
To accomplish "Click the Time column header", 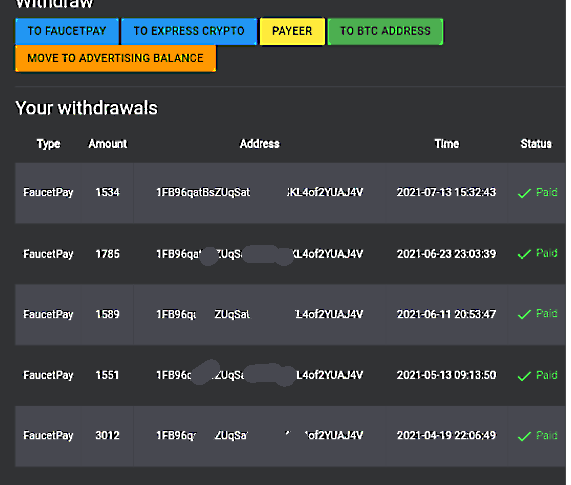I will (447, 144).
